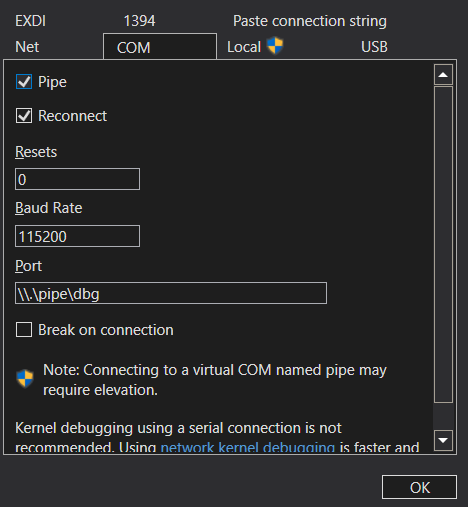Open the network kernel debugging link
468x507 pixels.
248,447
